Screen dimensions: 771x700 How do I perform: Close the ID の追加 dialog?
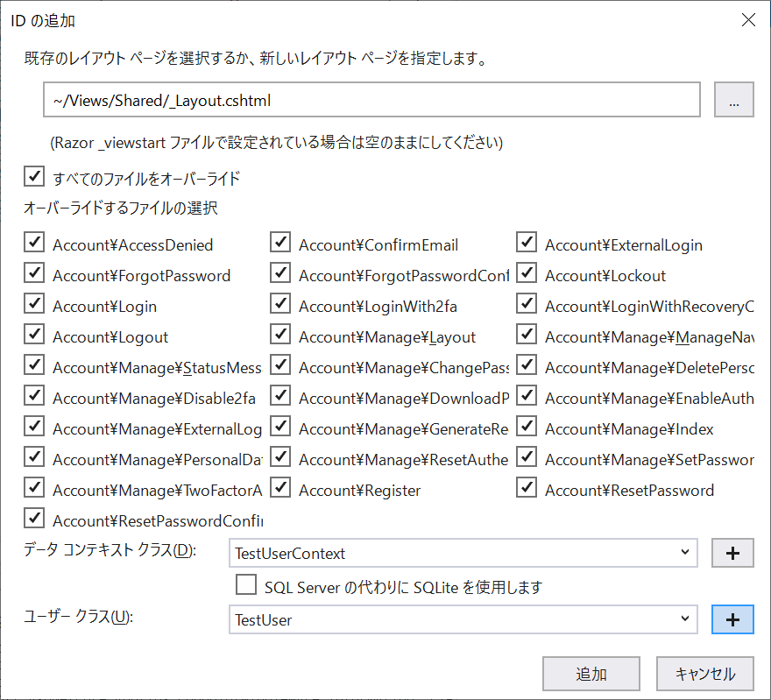point(748,20)
